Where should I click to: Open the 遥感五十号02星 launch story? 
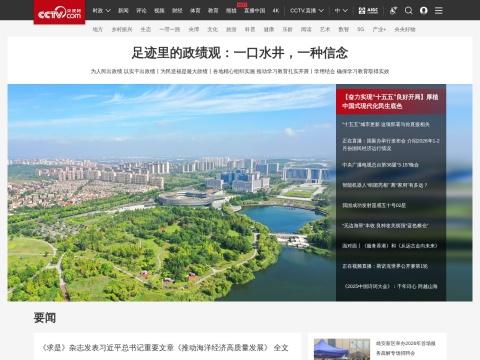(x=374, y=205)
